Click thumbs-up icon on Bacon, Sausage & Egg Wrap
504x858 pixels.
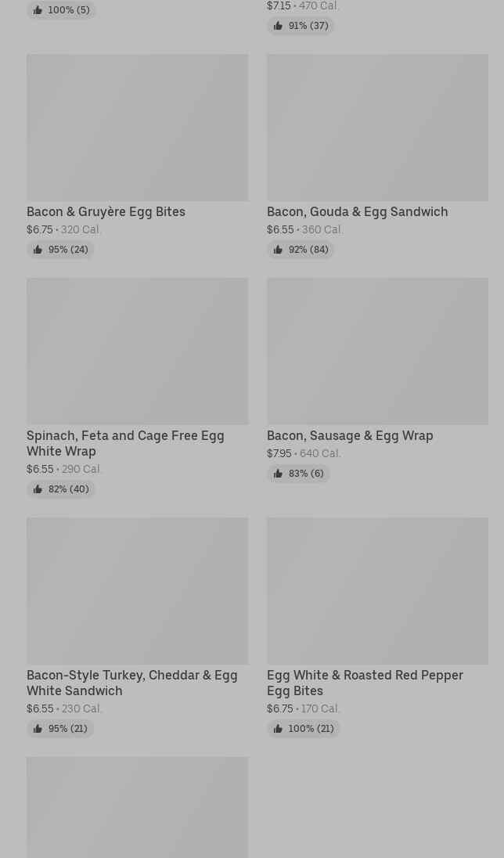click(278, 474)
